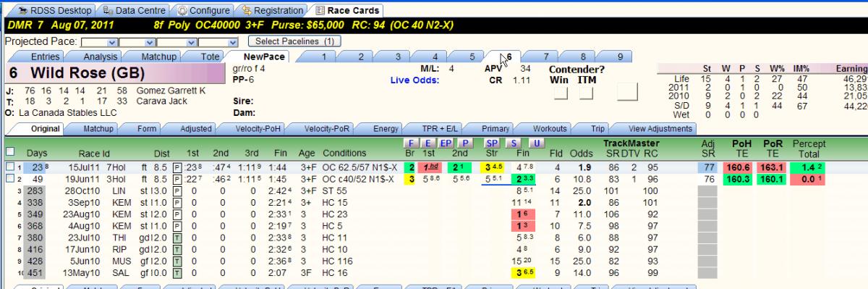This screenshot has width=868, height=289.
Task: Click trainer name Carava Jack
Action: (162, 101)
